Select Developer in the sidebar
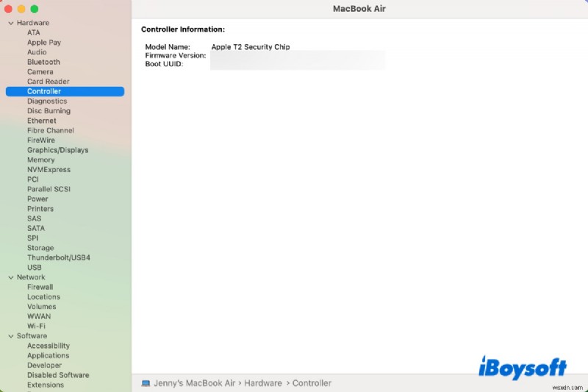 point(44,366)
